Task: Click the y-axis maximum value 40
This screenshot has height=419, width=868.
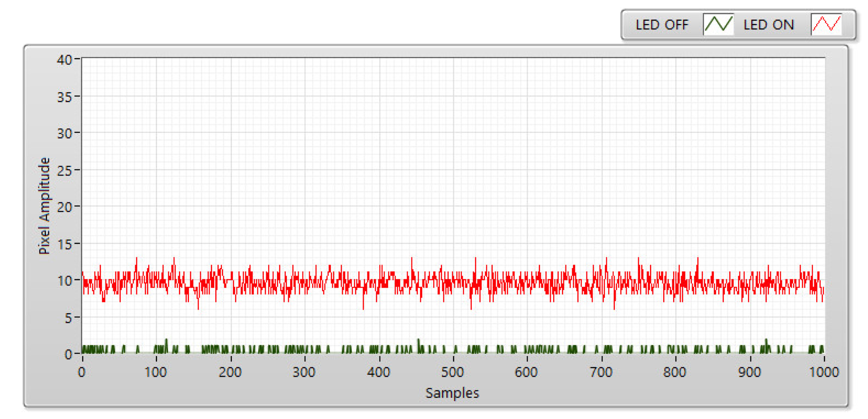Action: pos(64,60)
